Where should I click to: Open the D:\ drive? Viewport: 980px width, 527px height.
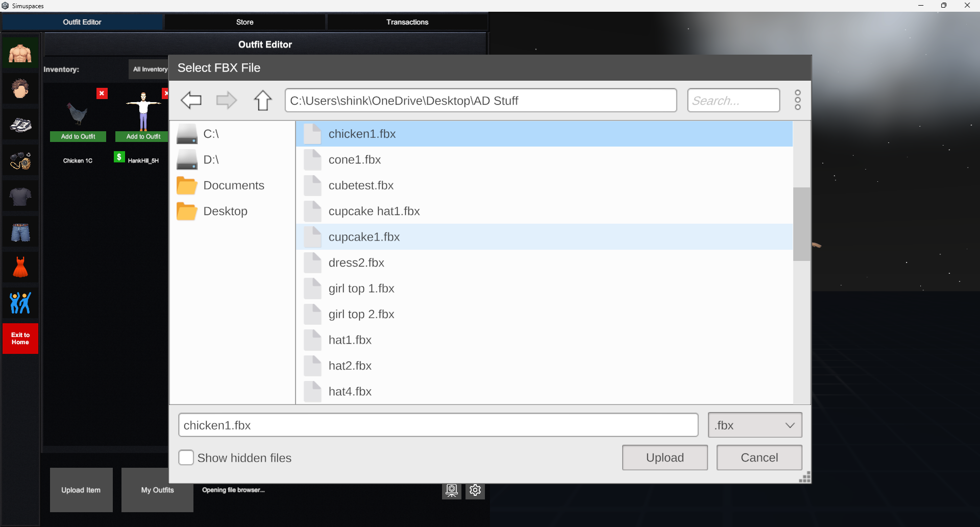[x=232, y=159]
